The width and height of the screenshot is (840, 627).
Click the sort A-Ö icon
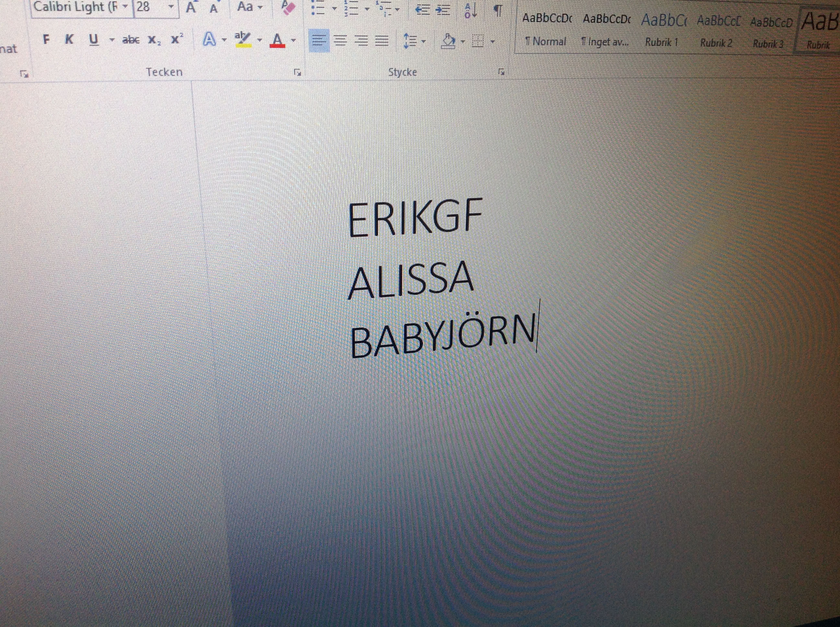[471, 10]
